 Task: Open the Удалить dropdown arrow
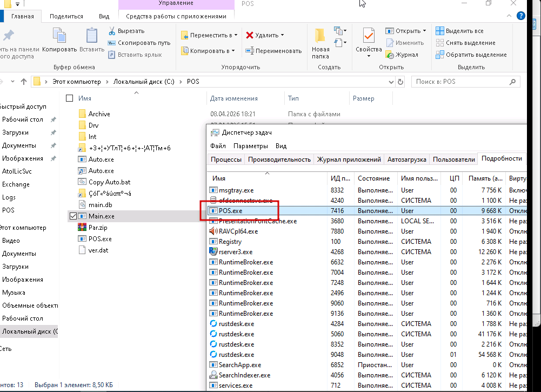coord(282,35)
